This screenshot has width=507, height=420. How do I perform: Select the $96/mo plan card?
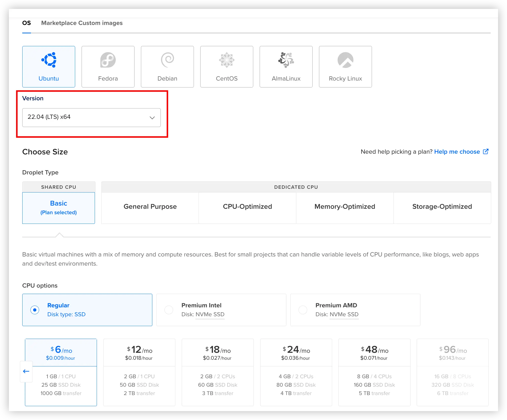[453, 372]
